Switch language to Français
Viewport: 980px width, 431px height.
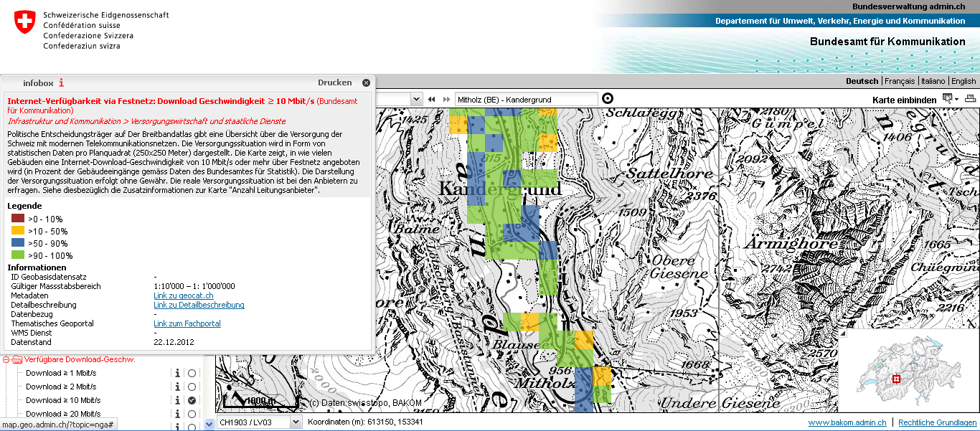pos(900,81)
